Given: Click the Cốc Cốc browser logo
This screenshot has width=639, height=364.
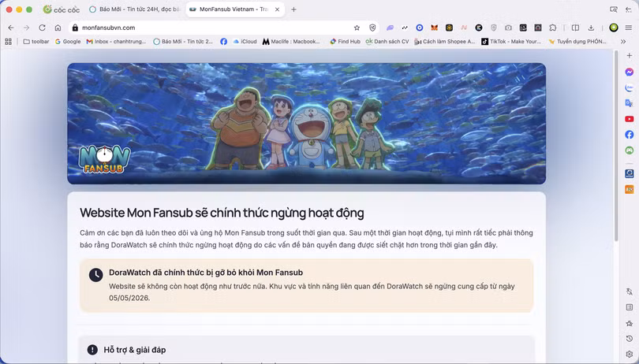Looking at the screenshot, I should 62,9.
